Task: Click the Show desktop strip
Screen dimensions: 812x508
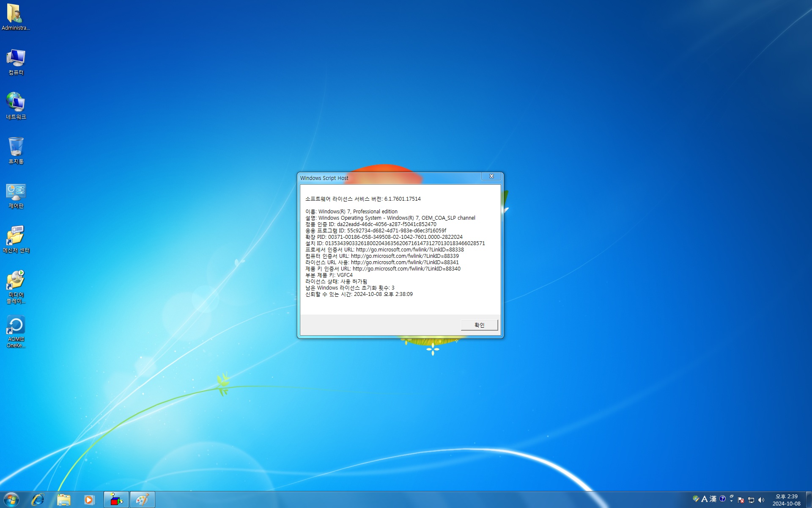Action: coord(809,500)
